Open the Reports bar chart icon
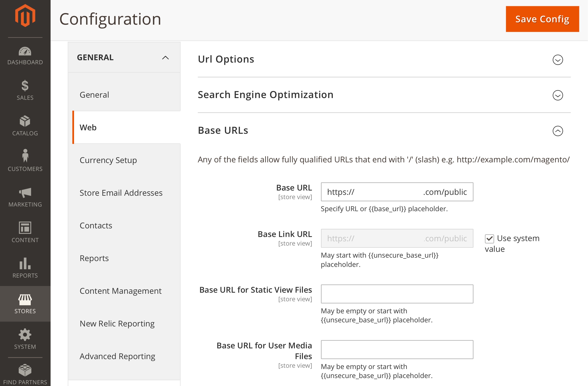 click(25, 263)
